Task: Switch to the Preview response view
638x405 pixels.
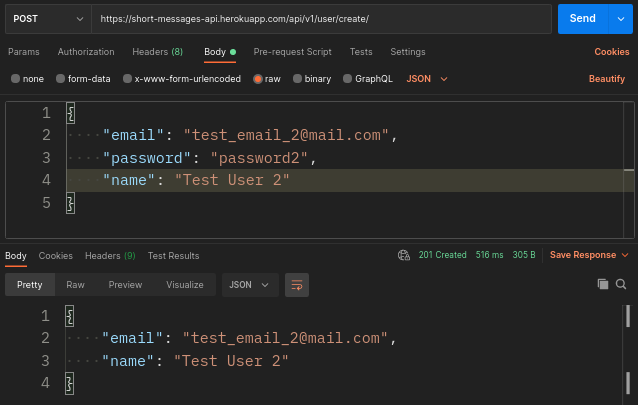Action: (125, 285)
